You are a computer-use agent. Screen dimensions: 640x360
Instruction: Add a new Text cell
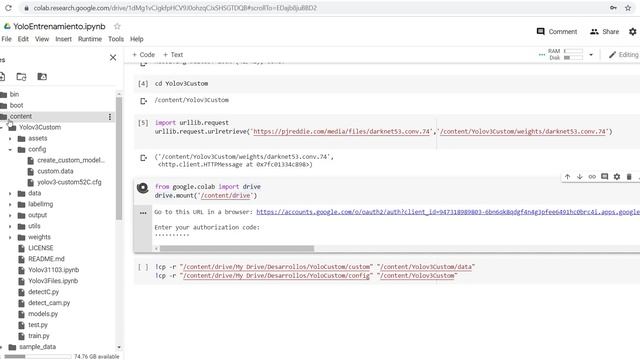[173, 55]
